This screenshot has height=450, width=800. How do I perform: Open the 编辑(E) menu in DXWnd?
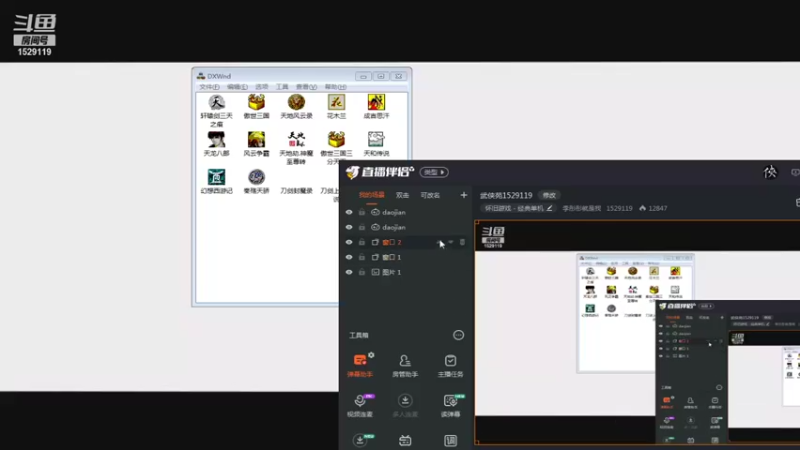pos(237,87)
